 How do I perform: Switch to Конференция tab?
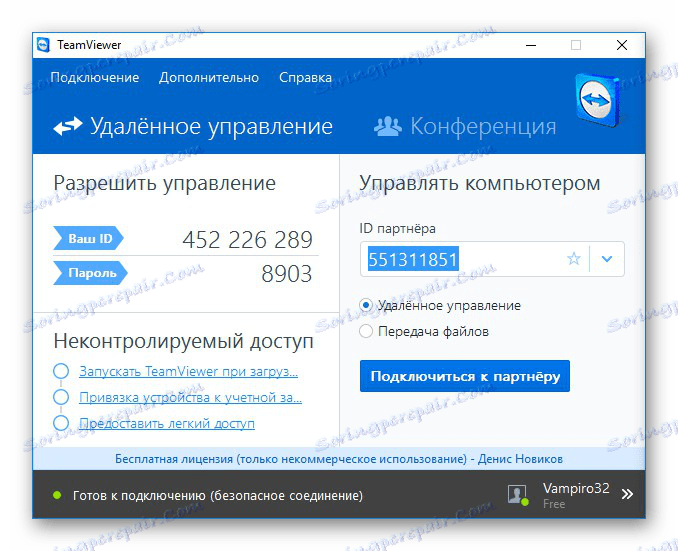465,126
